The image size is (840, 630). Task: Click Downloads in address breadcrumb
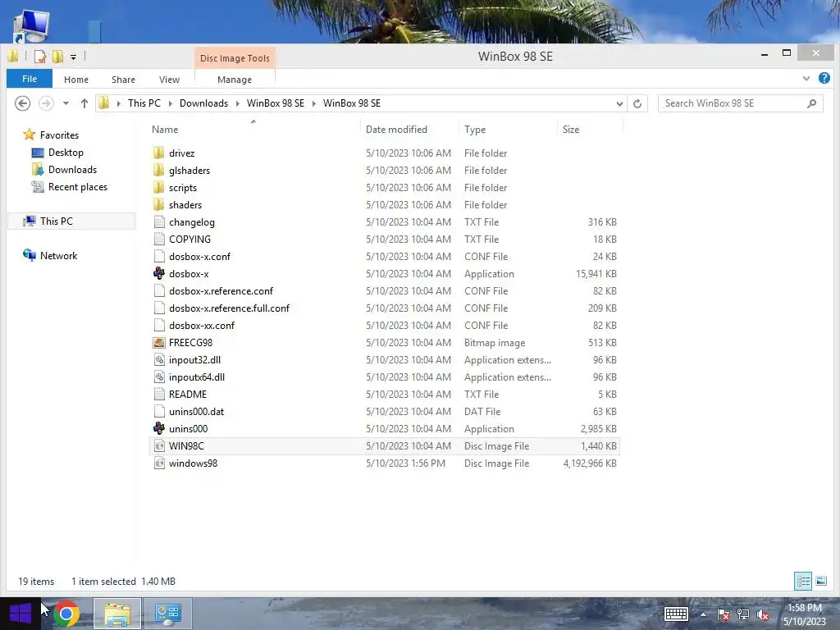click(x=203, y=103)
